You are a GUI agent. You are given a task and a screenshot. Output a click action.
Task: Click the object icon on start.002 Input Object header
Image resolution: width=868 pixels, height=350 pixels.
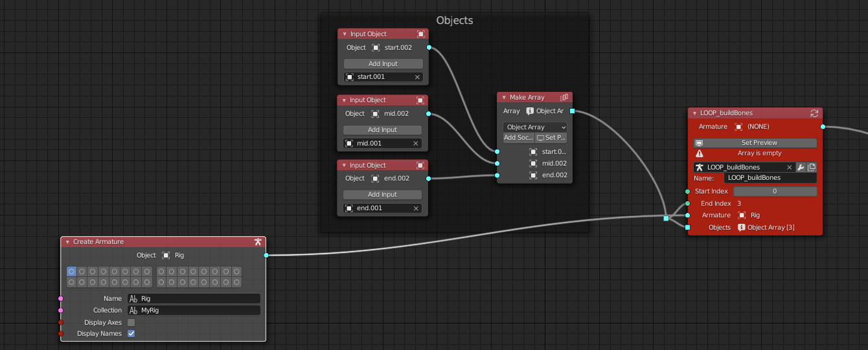click(420, 34)
